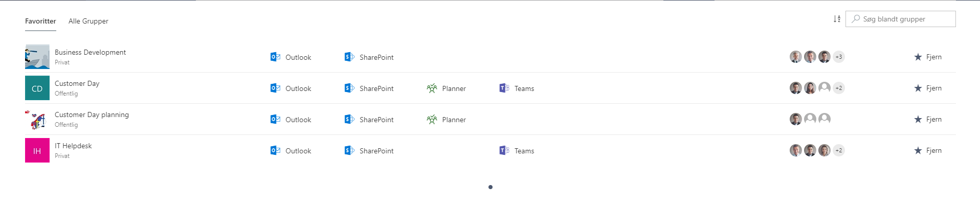
Task: Open Planner icon for Customer Day planning
Action: pyautogui.click(x=432, y=119)
